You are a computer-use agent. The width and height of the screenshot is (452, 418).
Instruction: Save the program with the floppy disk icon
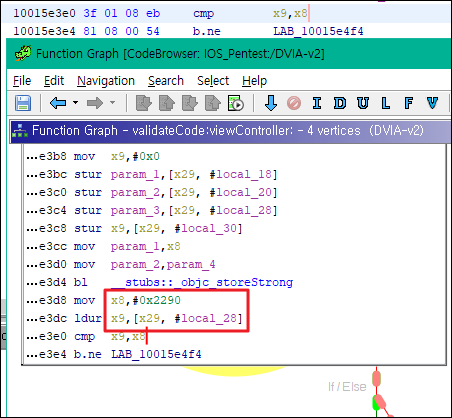23,103
